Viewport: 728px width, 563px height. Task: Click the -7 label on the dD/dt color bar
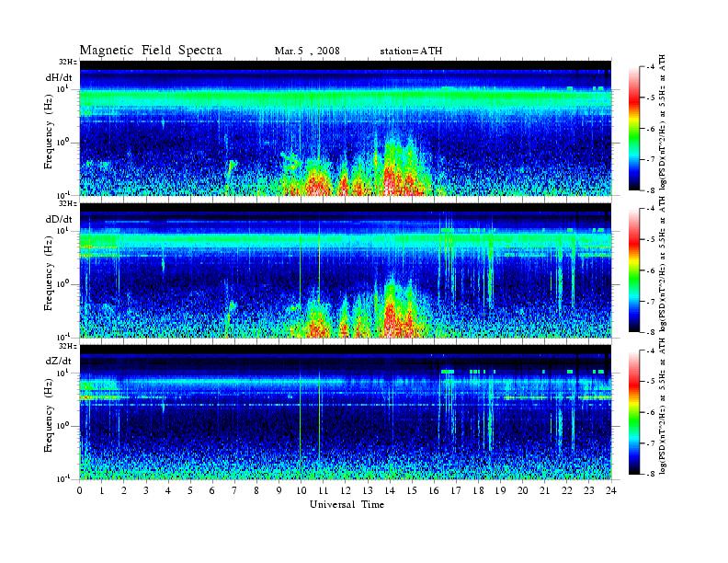pyautogui.click(x=651, y=302)
